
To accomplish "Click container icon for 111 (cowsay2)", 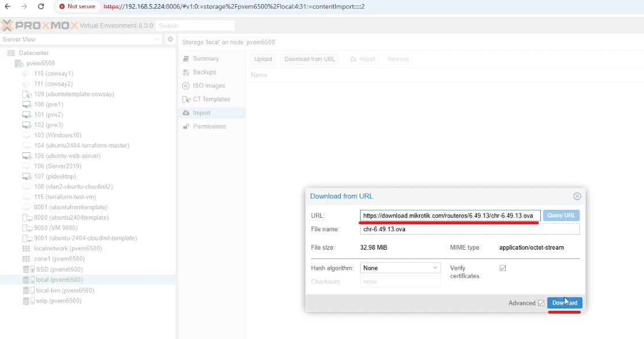I will 26,84.
